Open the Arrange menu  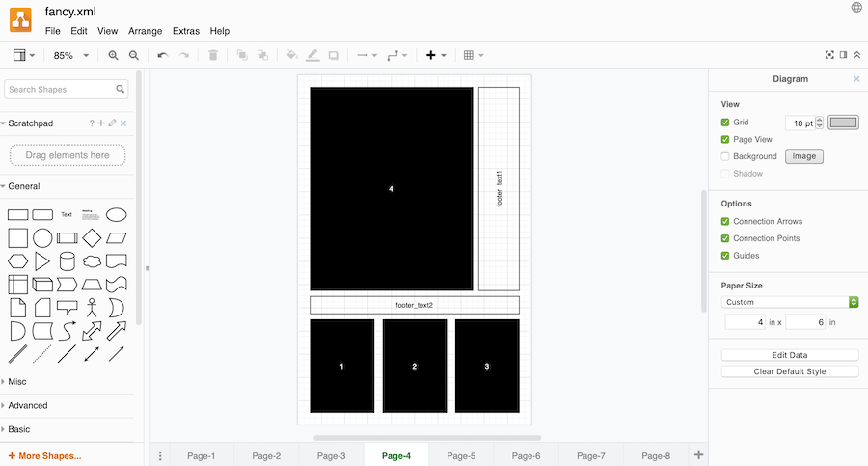pos(145,31)
